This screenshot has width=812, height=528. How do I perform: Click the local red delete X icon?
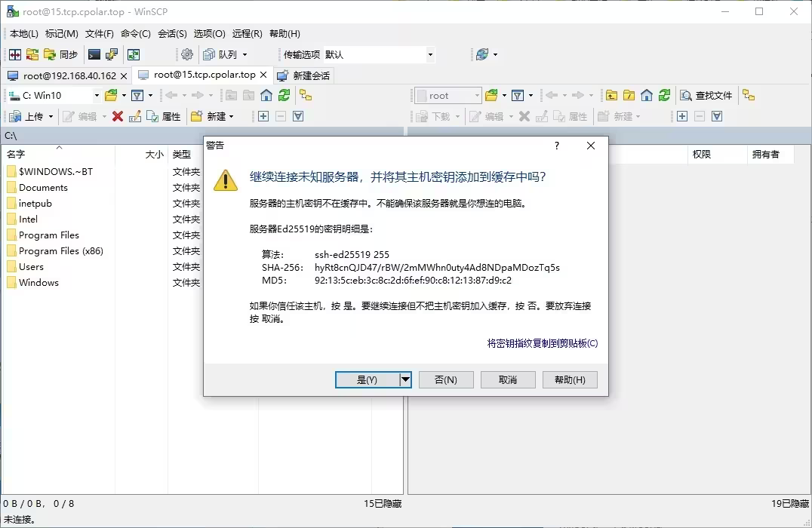click(x=118, y=116)
